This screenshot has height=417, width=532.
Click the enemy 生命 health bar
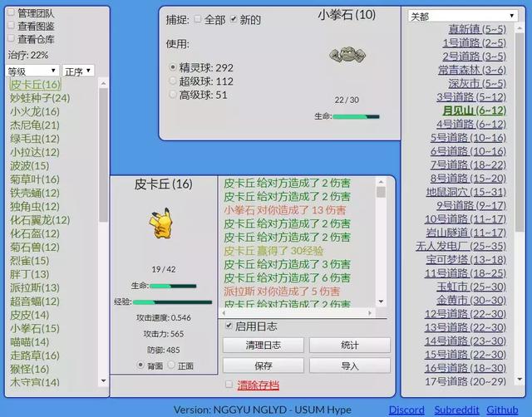356,116
